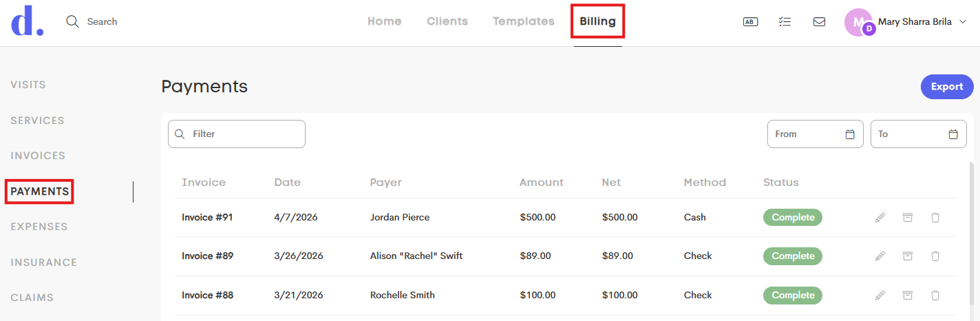Image resolution: width=980 pixels, height=321 pixels.
Task: Open the Invoice #89 link
Action: [x=208, y=256]
